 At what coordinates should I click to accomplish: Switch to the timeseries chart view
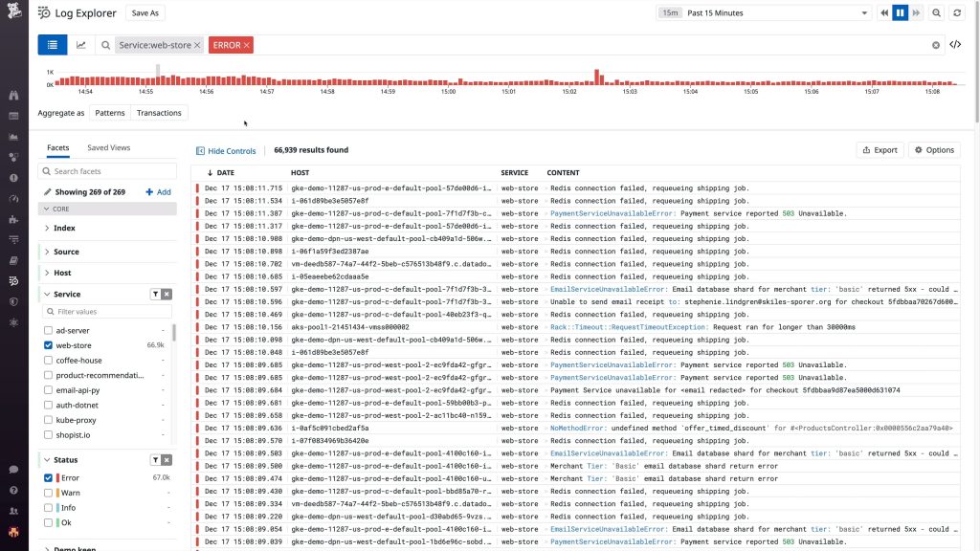tap(82, 44)
